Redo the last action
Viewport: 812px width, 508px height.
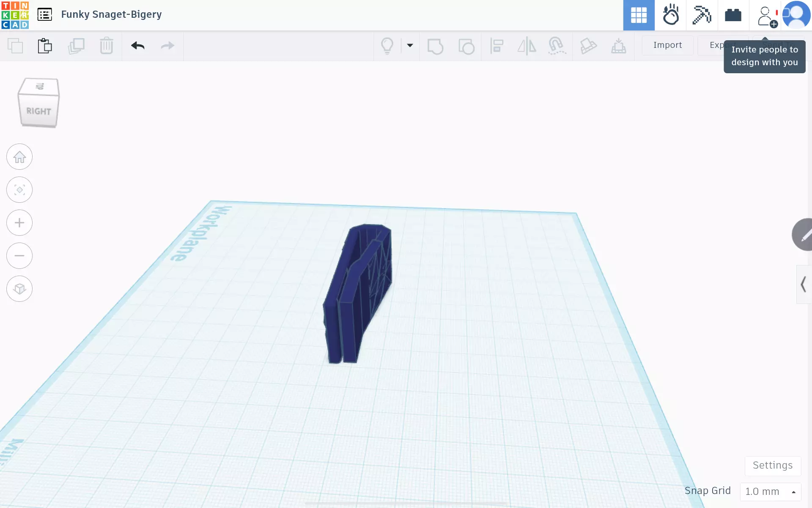(x=168, y=46)
